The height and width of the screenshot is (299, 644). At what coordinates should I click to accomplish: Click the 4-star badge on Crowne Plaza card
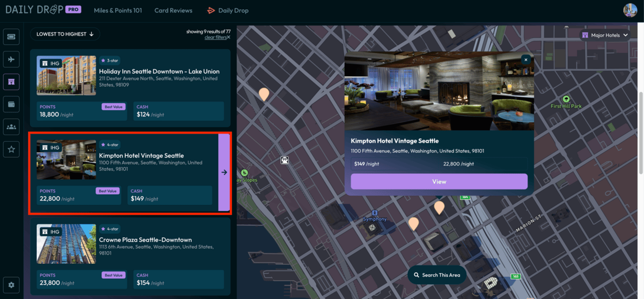tap(110, 229)
